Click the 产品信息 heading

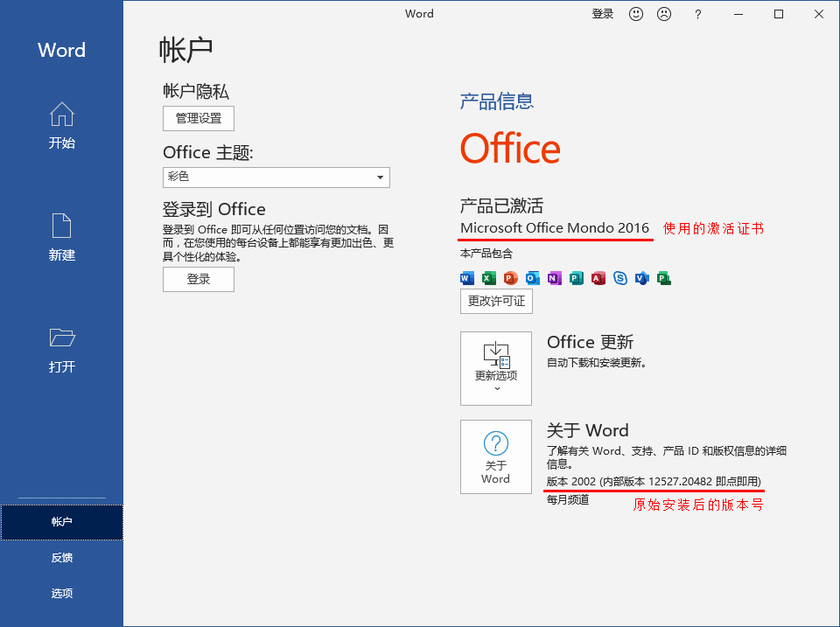(497, 101)
